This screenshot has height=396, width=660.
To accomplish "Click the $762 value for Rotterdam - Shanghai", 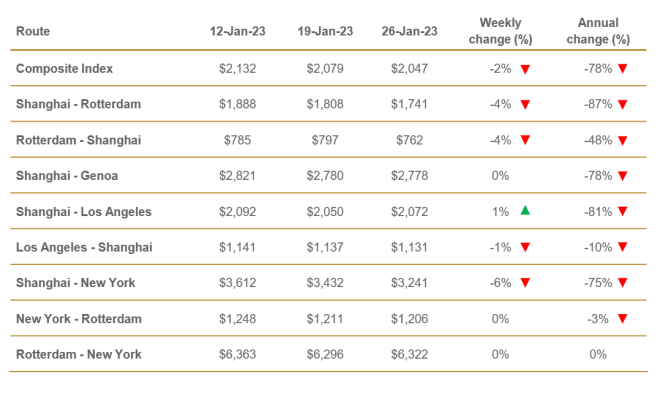I will pos(409,140).
